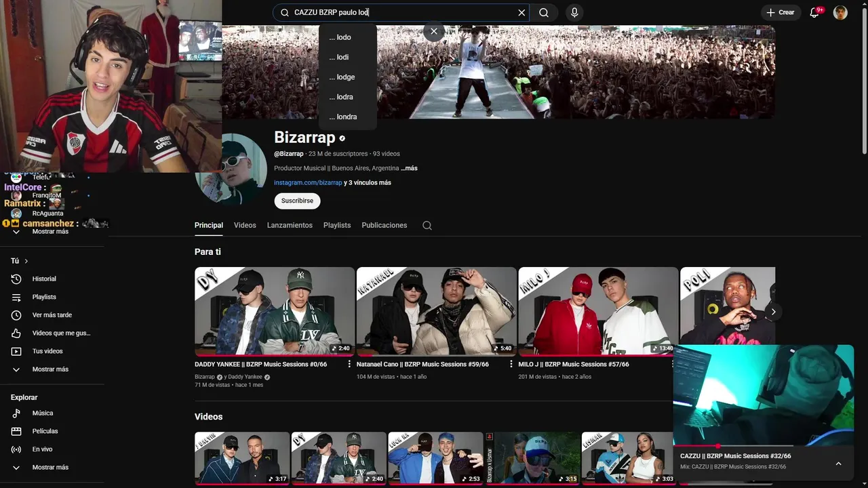Open the notifications bell
This screenshot has height=488, width=868.
tap(816, 12)
